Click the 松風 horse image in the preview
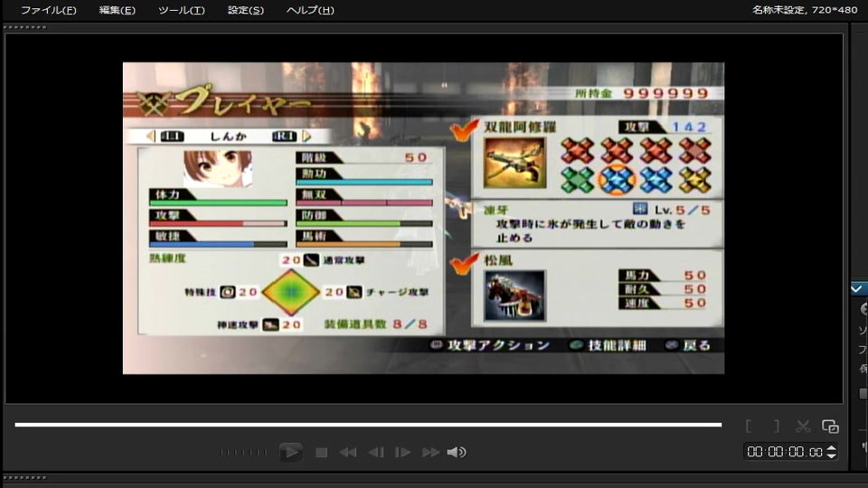The height and width of the screenshot is (488, 868). tap(514, 296)
